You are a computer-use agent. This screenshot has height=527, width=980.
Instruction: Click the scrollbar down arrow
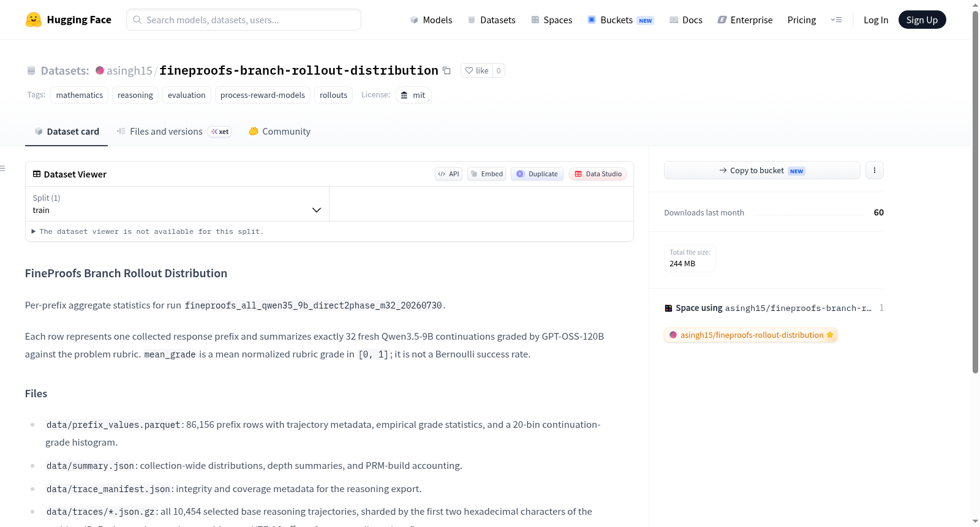coord(976,521)
